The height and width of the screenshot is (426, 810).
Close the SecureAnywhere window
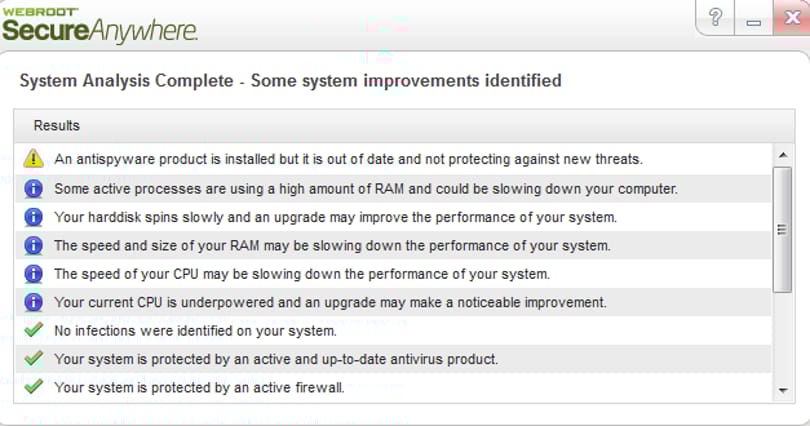pyautogui.click(x=791, y=18)
